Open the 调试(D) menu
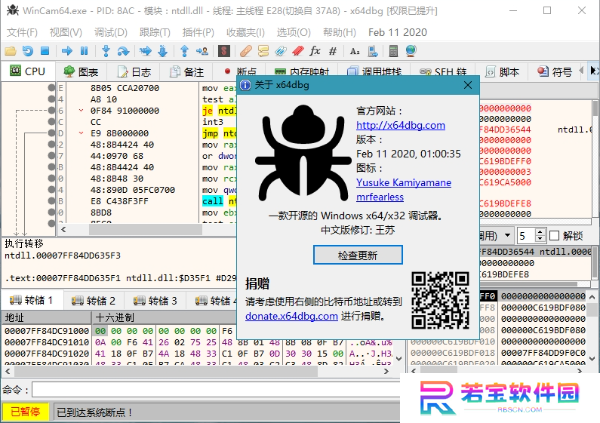The width and height of the screenshot is (600, 423). [x=111, y=33]
